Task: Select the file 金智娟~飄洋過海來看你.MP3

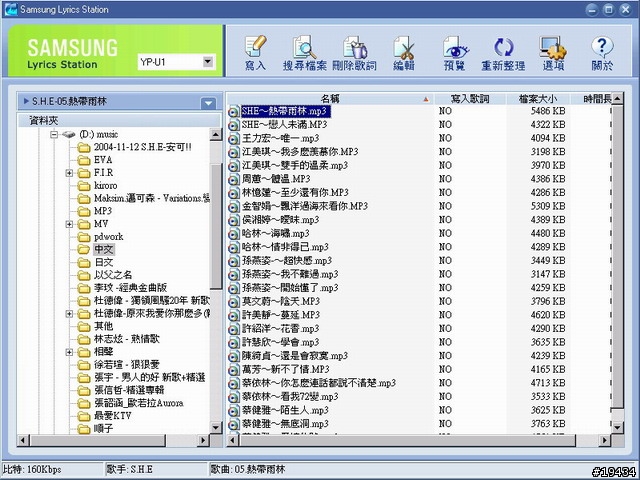Action: 304,206
